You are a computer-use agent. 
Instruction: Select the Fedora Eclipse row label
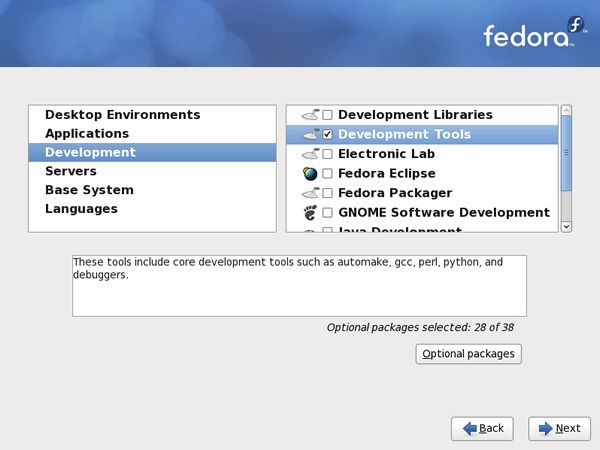coord(387,173)
